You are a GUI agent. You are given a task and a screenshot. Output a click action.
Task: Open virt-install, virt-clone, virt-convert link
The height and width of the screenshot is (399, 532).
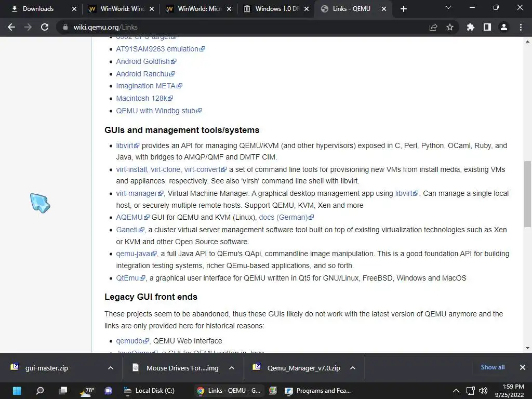[171, 169]
